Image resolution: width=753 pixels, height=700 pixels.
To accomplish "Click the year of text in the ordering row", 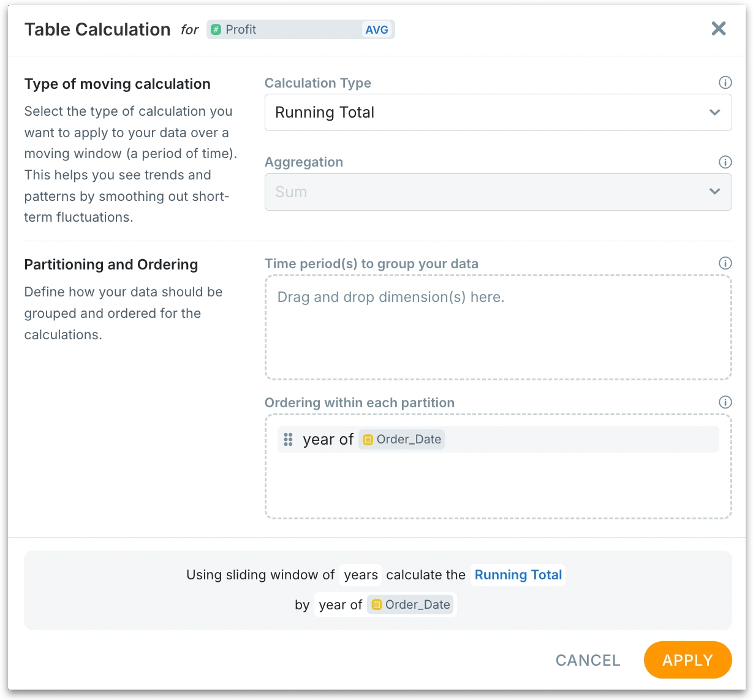I will pyautogui.click(x=328, y=440).
